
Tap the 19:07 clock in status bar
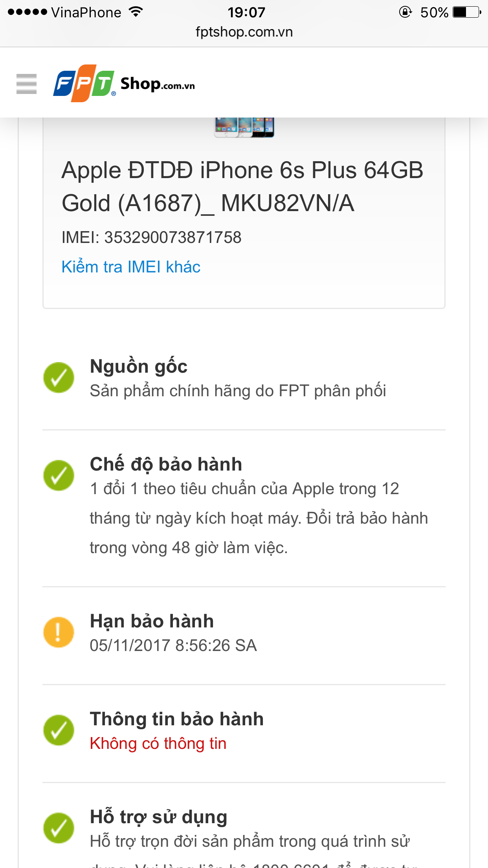click(x=246, y=12)
